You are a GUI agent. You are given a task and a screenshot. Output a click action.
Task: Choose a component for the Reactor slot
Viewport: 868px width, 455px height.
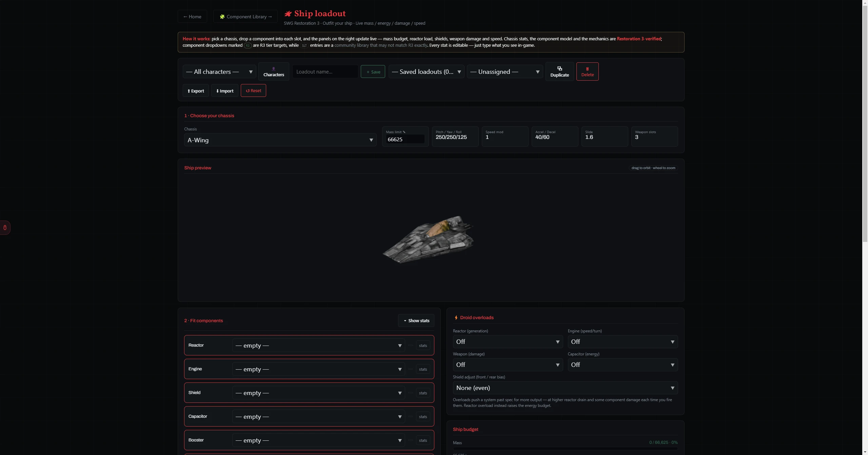pos(318,346)
